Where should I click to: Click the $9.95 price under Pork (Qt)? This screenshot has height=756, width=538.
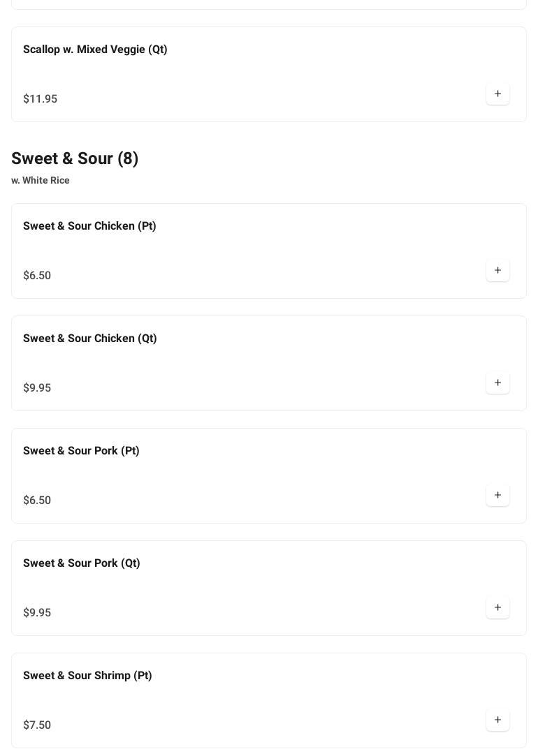[37, 613]
